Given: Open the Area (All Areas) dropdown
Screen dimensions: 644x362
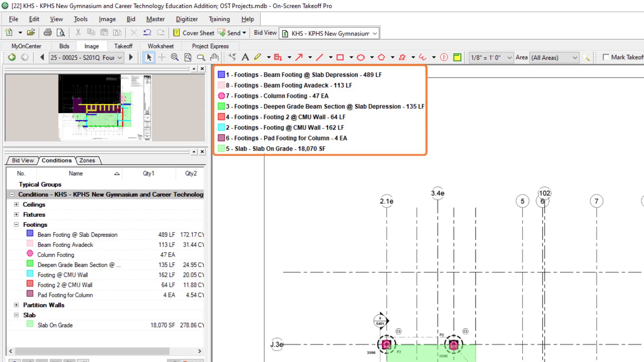Looking at the screenshot, I should (x=575, y=58).
